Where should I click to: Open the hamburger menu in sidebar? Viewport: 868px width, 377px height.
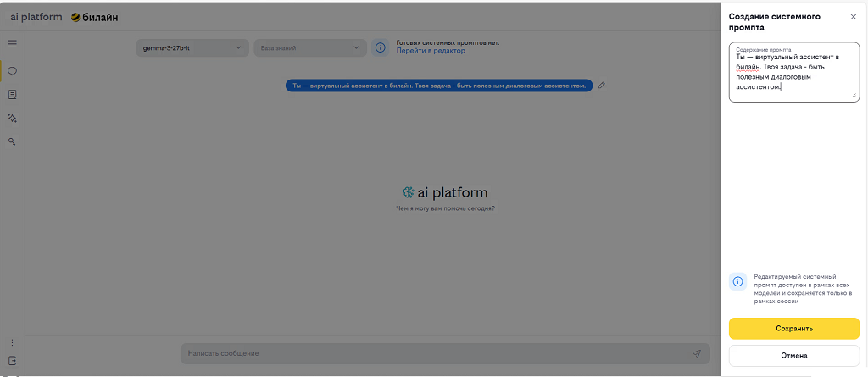[x=12, y=44]
